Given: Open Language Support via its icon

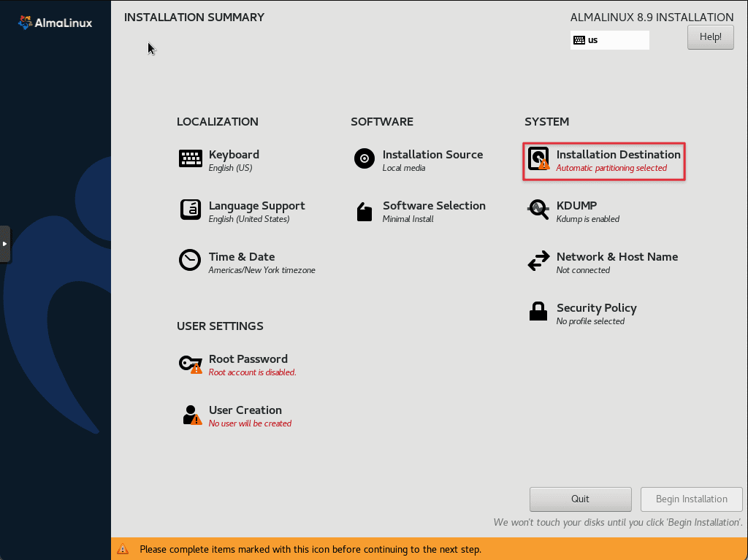Looking at the screenshot, I should click(x=191, y=210).
